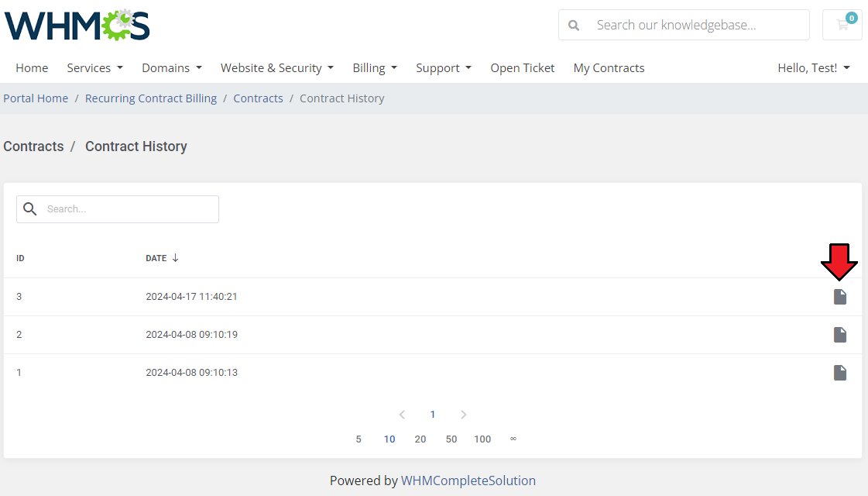Image resolution: width=868 pixels, height=496 pixels.
Task: Open document icon for contract ID 2
Action: (840, 335)
